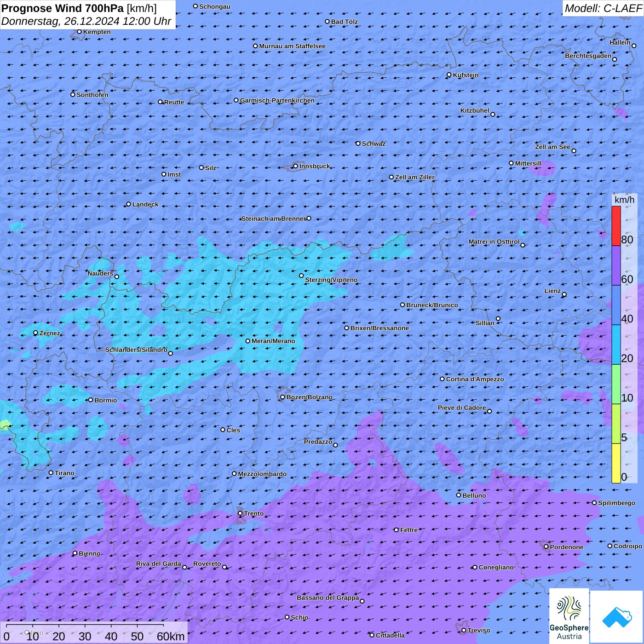
Task: Click the 'Kitzbühel' label
Action: tap(475, 110)
